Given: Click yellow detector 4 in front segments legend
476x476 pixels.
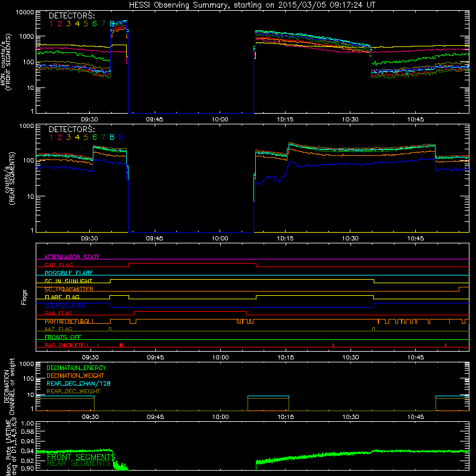Looking at the screenshot, I should [x=77, y=24].
